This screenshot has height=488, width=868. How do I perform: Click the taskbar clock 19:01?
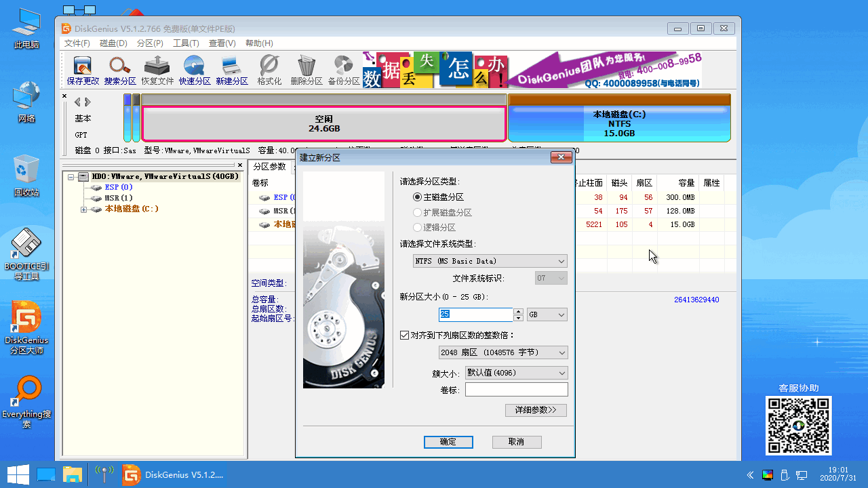(838, 474)
